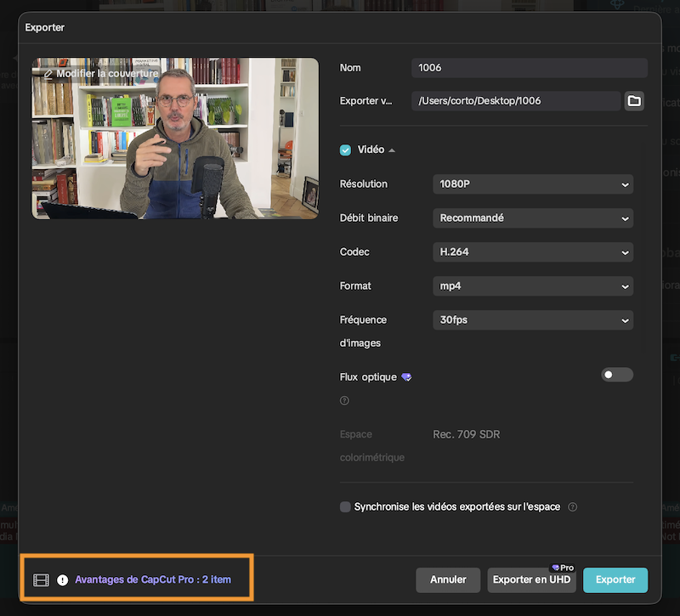This screenshot has height=616, width=680.
Task: Open Avantages de CapCut Pro link
Action: (x=153, y=580)
